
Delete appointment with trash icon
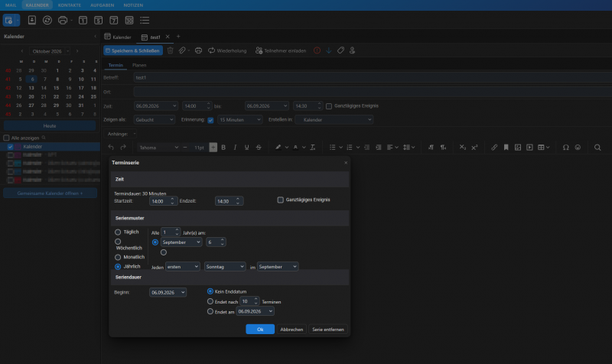pos(170,50)
